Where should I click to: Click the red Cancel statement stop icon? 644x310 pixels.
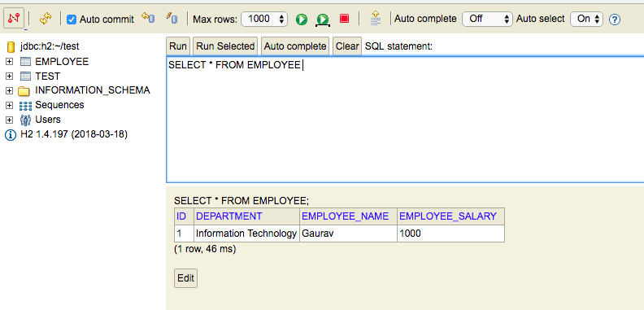344,19
